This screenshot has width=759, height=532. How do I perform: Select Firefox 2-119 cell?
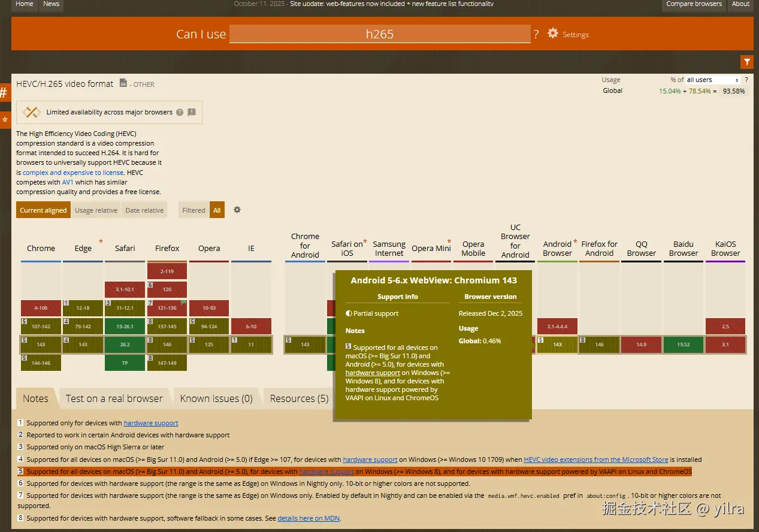167,271
